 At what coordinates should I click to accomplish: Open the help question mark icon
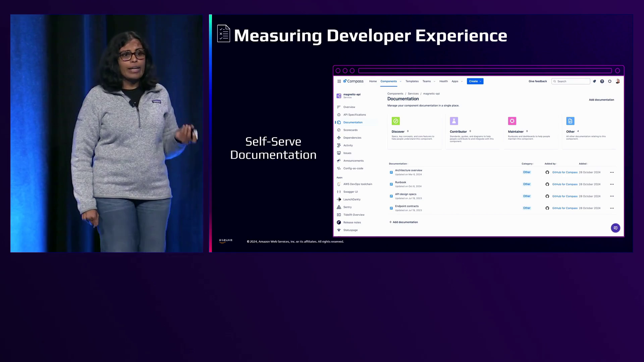pyautogui.click(x=602, y=81)
